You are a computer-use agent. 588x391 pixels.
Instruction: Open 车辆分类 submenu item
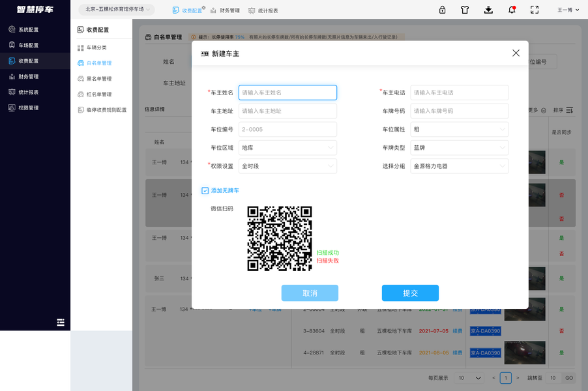coord(93,48)
